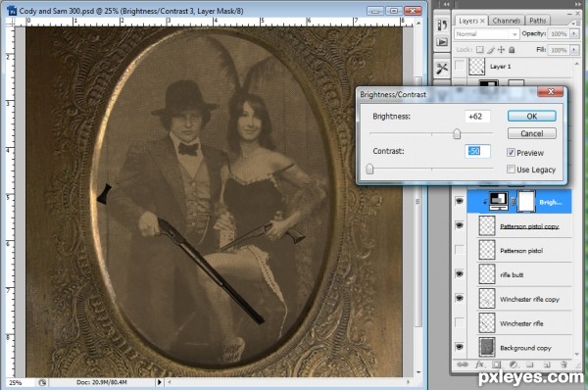The height and width of the screenshot is (390, 588).
Task: Select the Patterson pistol layer name
Action: tap(521, 251)
